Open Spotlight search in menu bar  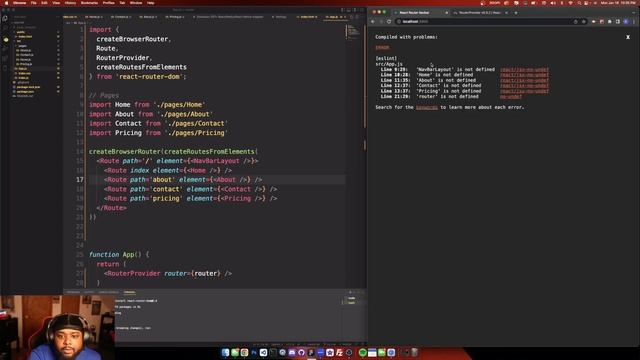579,3
